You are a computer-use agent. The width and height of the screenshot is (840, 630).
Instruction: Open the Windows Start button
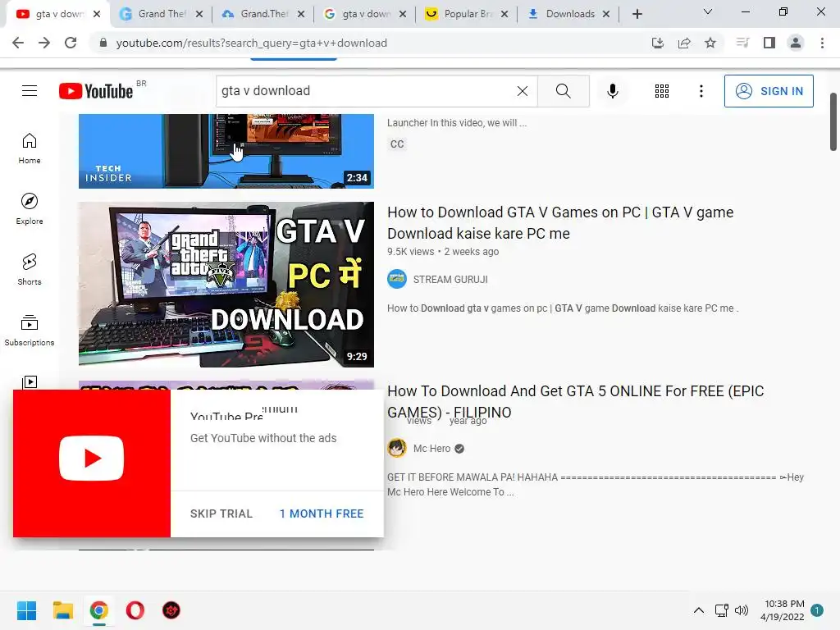[26, 610]
